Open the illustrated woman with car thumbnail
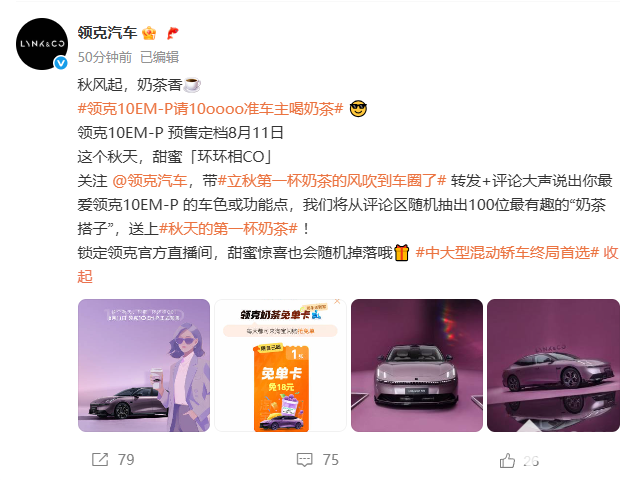 pos(144,365)
